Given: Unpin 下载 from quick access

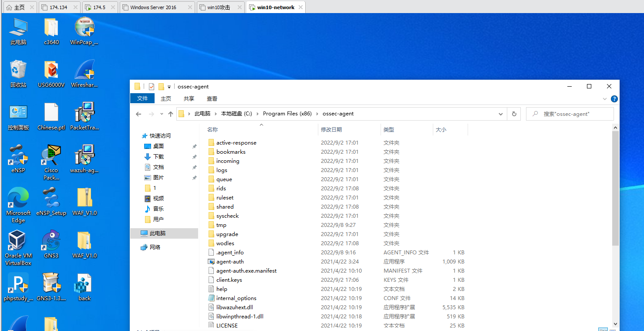Looking at the screenshot, I should click(195, 156).
